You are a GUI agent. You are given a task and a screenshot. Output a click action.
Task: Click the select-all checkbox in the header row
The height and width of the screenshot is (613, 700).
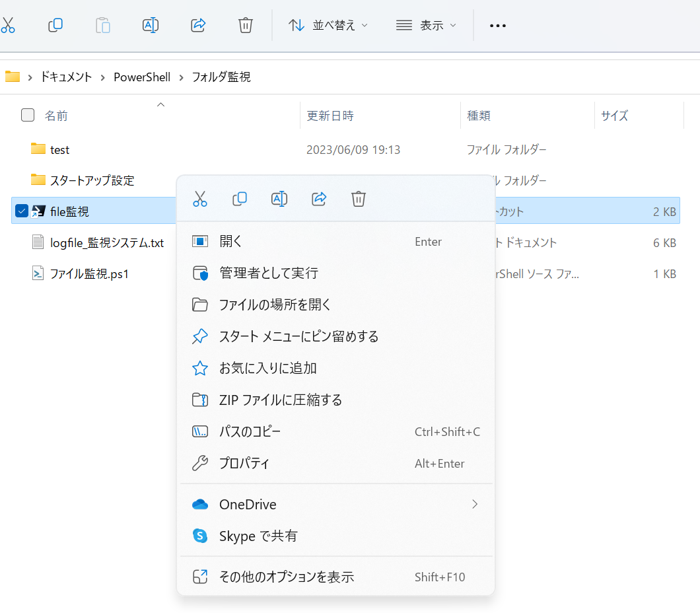(x=28, y=114)
